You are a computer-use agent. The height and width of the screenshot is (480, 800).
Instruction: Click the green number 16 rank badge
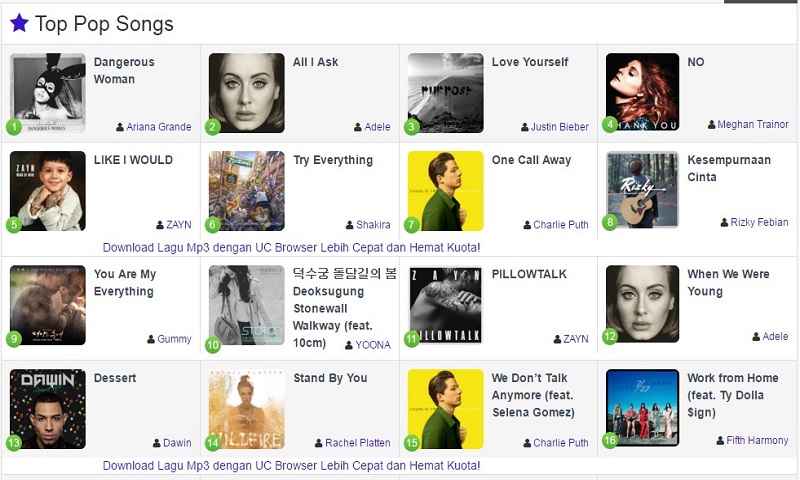click(x=610, y=440)
